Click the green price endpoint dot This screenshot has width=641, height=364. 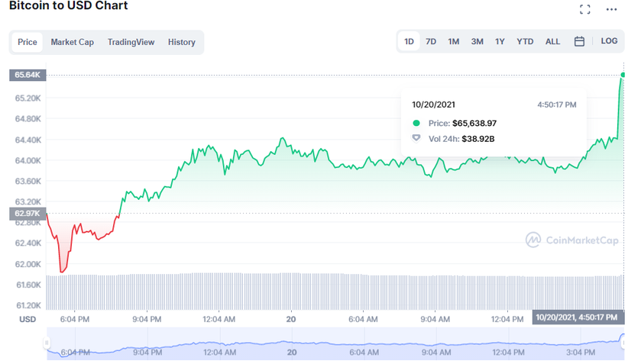623,75
